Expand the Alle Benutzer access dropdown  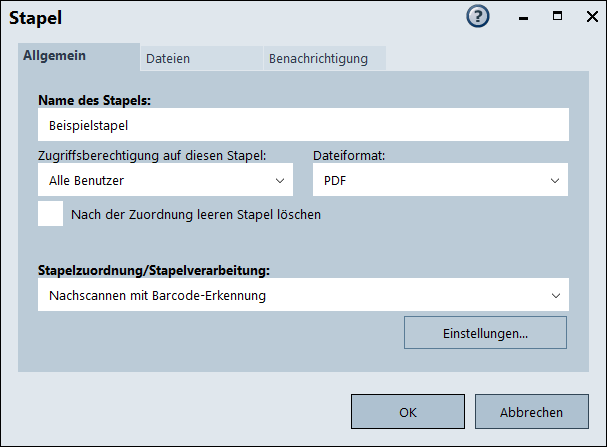pos(165,181)
